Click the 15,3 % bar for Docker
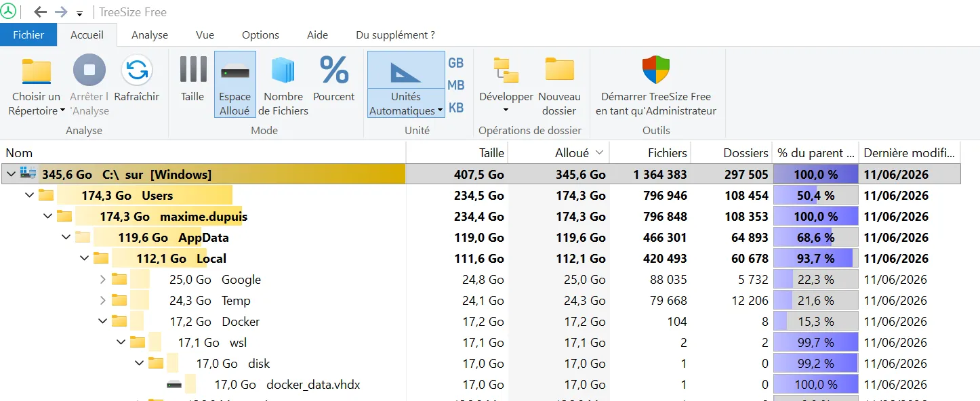Screen dimensions: 980x401 tap(816, 321)
